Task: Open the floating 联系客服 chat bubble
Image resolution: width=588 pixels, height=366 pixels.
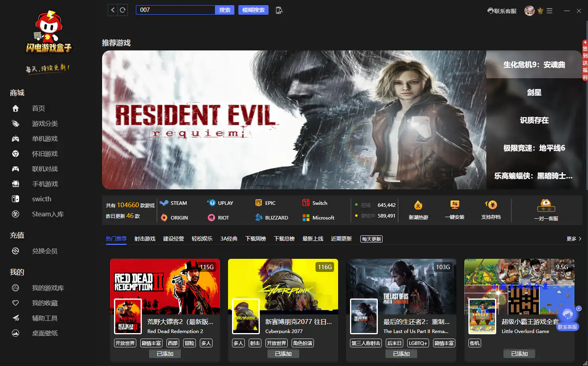Action: [567, 318]
